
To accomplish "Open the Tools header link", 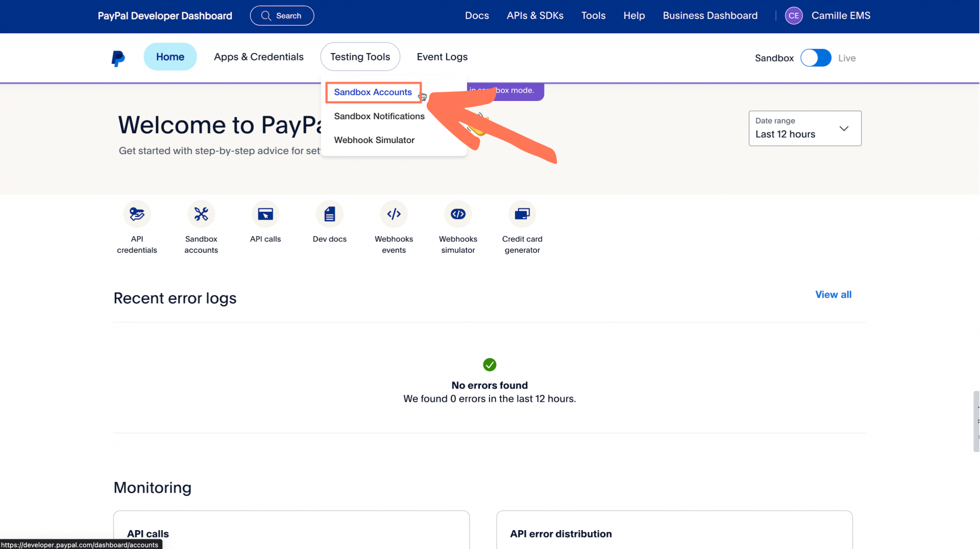I will (593, 16).
